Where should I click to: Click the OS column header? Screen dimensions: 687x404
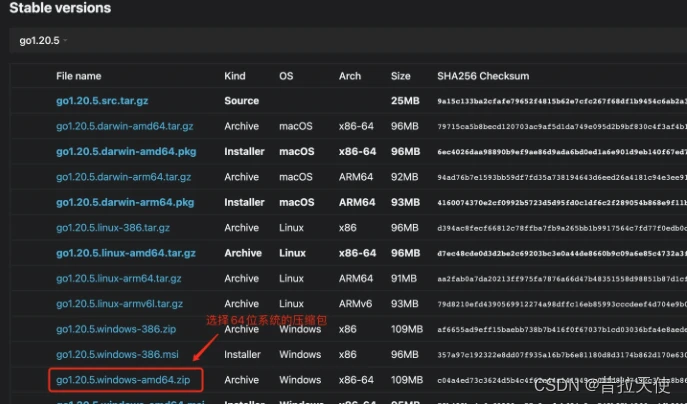pyautogui.click(x=286, y=76)
